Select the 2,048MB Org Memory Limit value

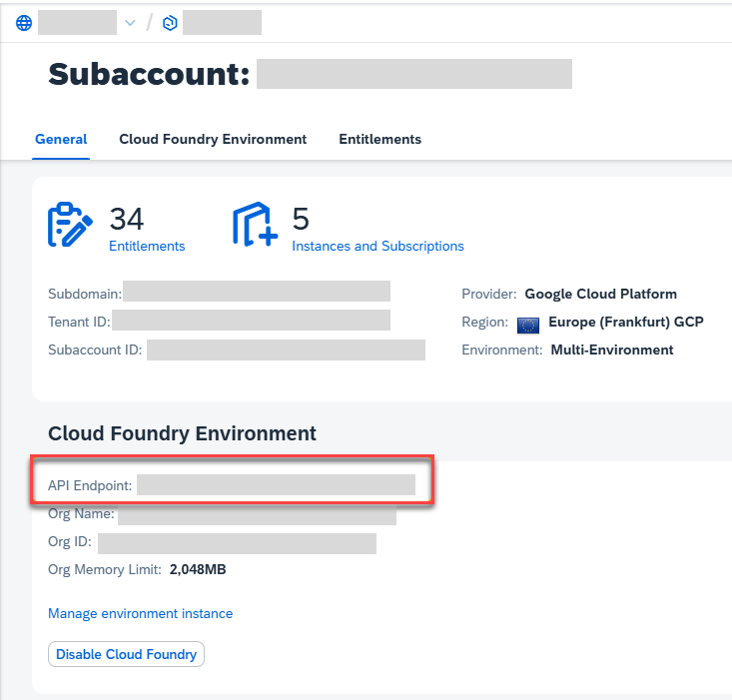[x=198, y=570]
